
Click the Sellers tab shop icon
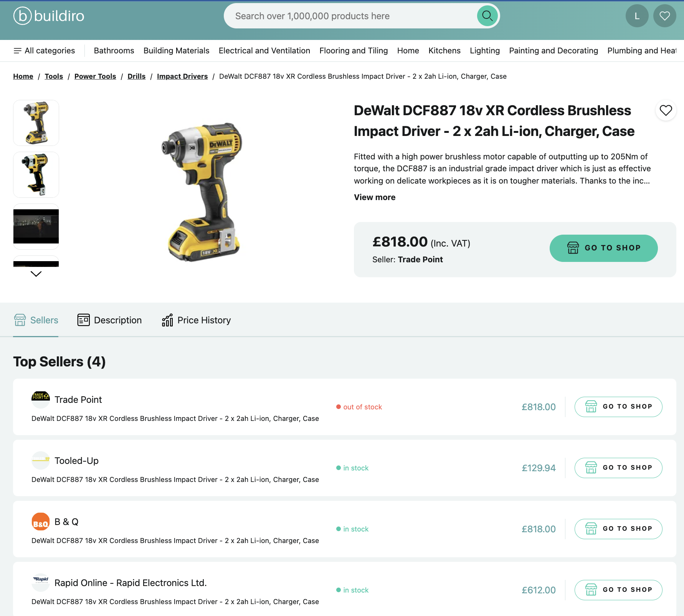pos(20,320)
